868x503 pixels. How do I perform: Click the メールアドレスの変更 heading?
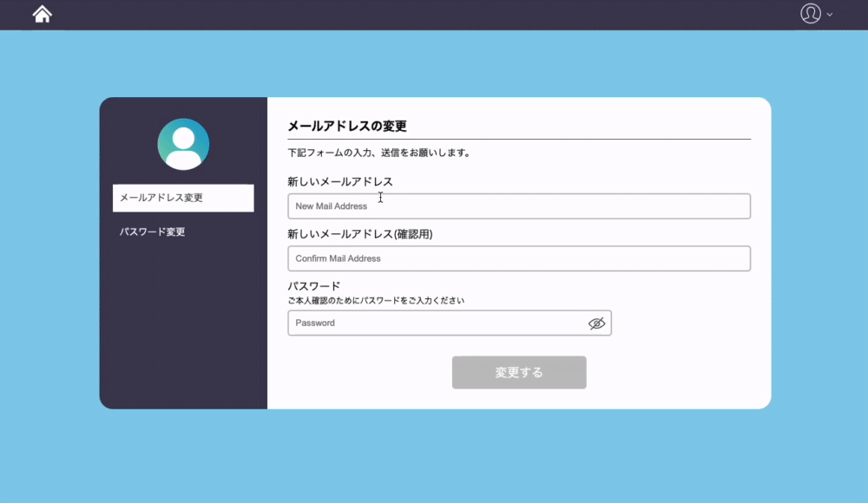(347, 126)
